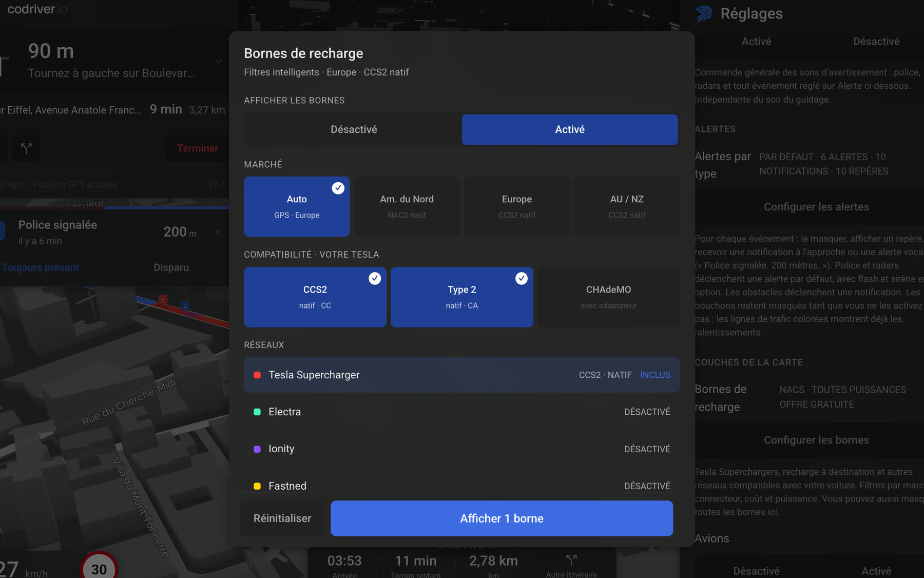
Task: Choose the Auto GPS Europe market card
Action: tap(297, 207)
